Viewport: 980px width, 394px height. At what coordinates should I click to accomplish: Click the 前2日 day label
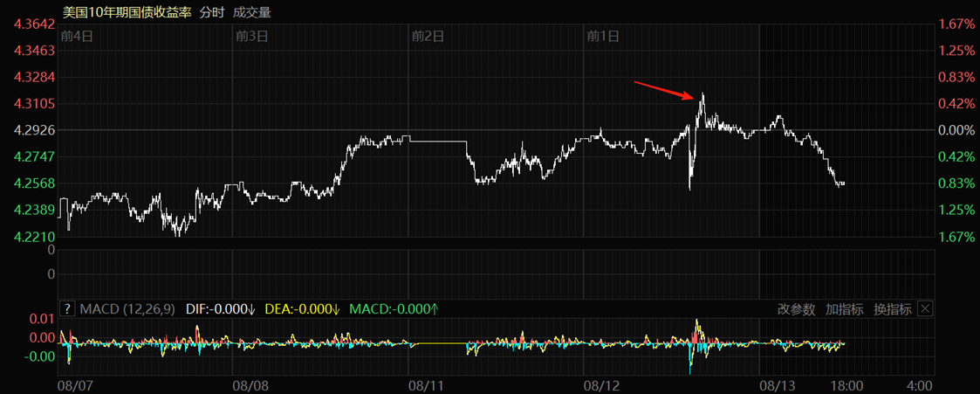tap(428, 37)
